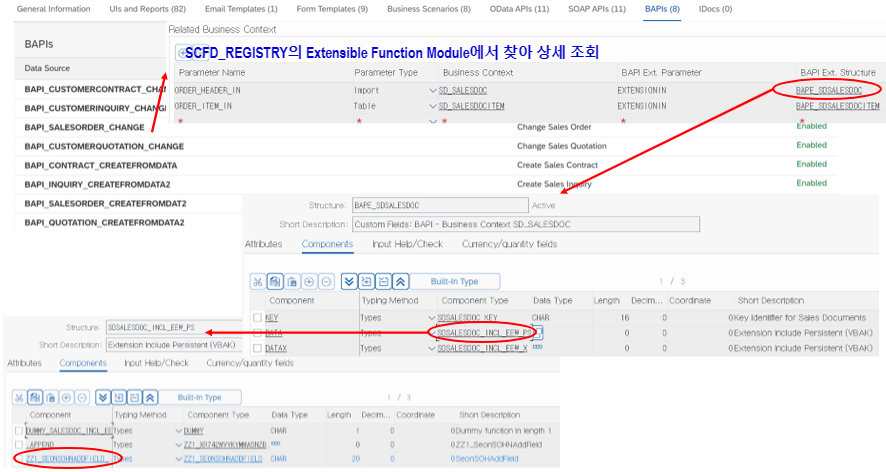Select BAPI_INQUIRY_CREATEFROMDATA2 in the BAPIs list
The image size is (886, 472).
[x=97, y=185]
